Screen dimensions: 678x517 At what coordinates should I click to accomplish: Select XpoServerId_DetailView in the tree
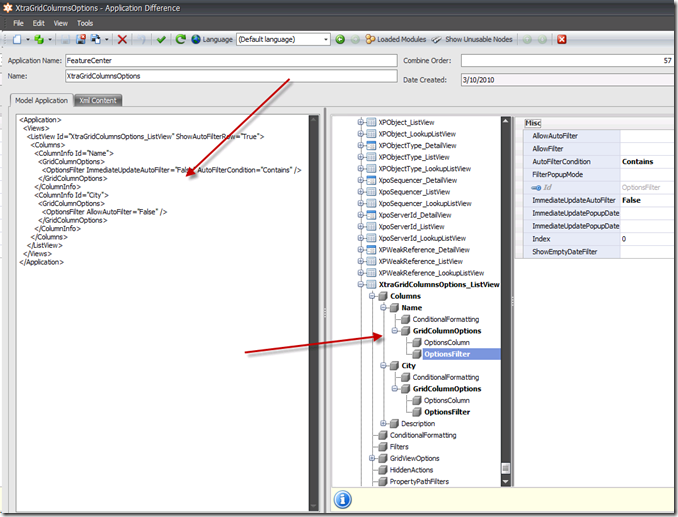tap(416, 214)
